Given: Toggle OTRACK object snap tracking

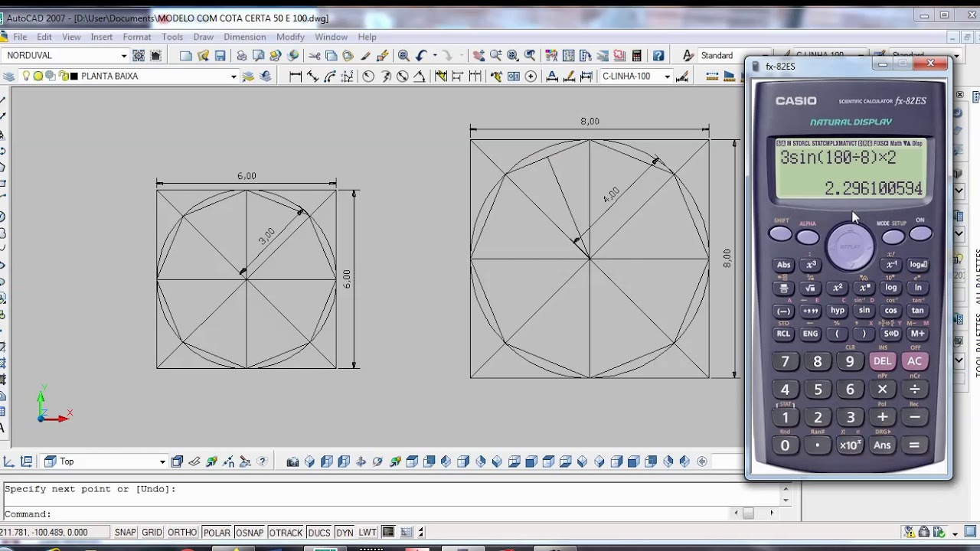Looking at the screenshot, I should tap(286, 533).
